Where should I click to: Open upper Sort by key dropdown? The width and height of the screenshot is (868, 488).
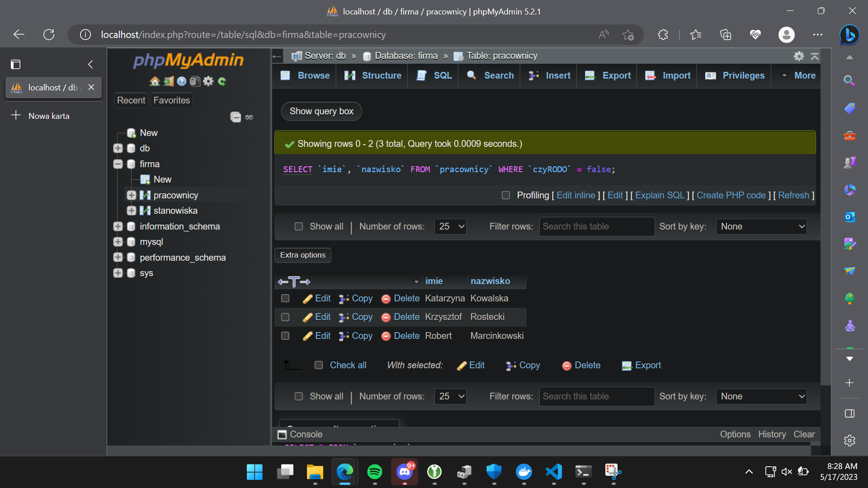point(761,227)
